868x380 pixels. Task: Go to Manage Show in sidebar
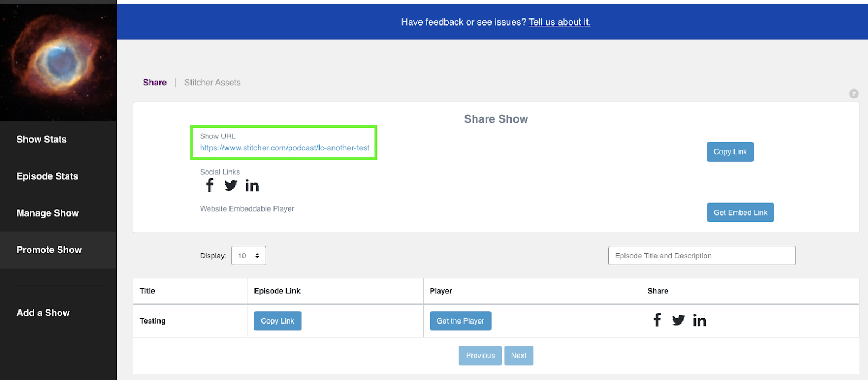(48, 213)
